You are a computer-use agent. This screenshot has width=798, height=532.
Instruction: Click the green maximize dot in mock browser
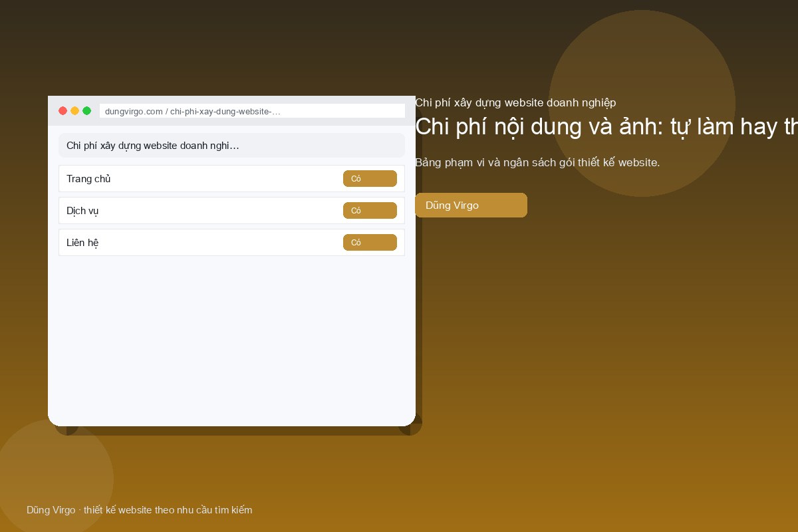(87, 111)
